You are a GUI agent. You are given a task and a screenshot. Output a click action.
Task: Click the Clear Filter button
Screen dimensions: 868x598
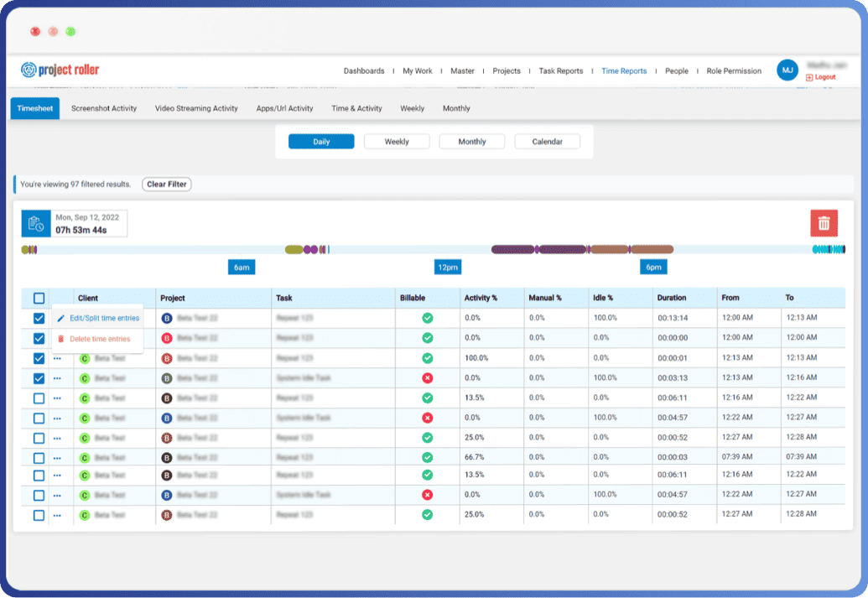tap(167, 185)
